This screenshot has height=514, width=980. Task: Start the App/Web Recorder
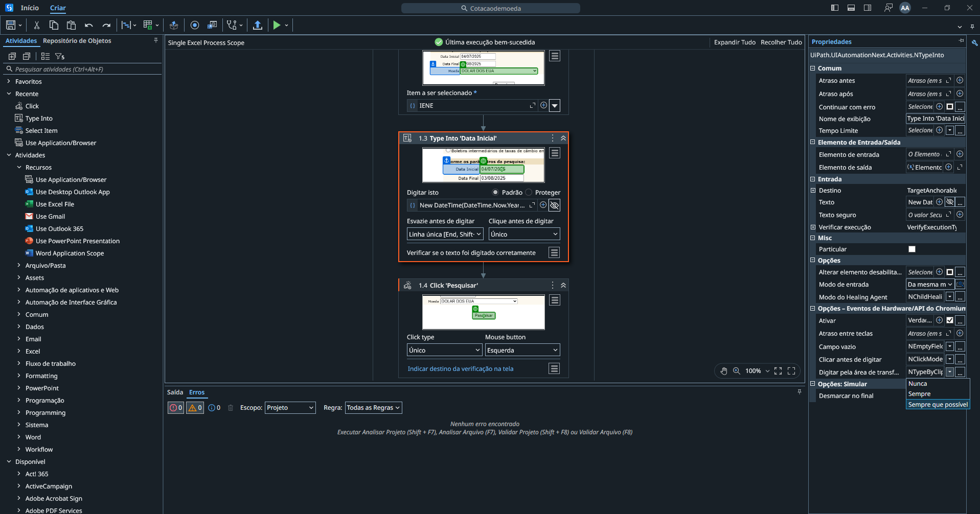point(195,25)
